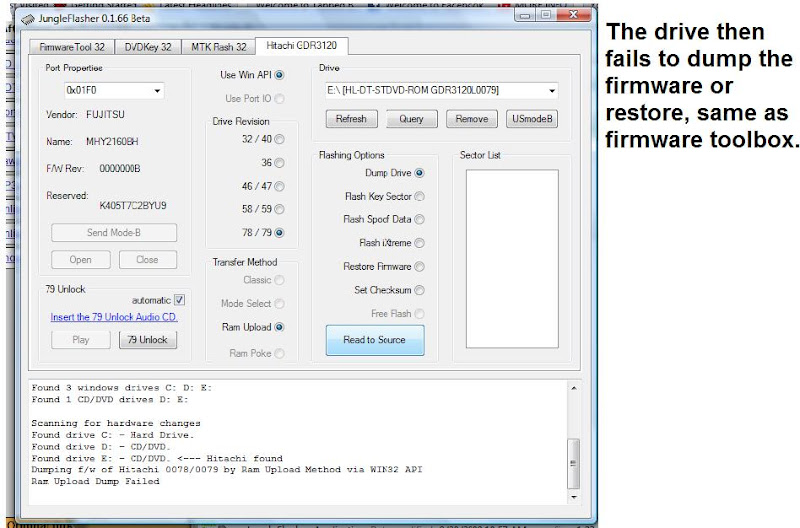Image resolution: width=800 pixels, height=528 pixels.
Task: Select the Hitachi GDR3120 tab
Action: coord(302,45)
